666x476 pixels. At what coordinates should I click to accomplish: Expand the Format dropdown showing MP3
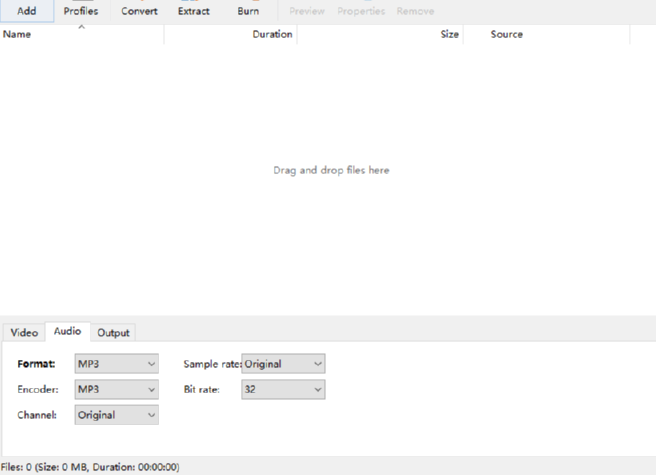117,364
